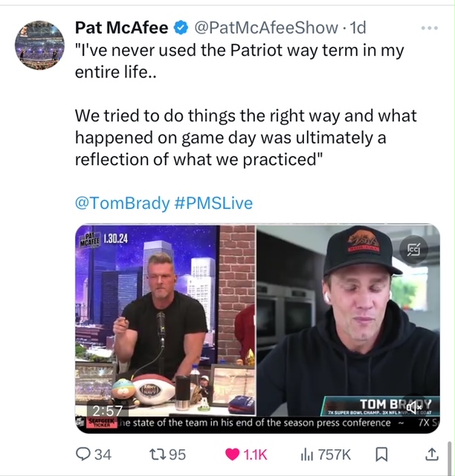
Task: Open the @TomBrady mention link
Action: [122, 203]
